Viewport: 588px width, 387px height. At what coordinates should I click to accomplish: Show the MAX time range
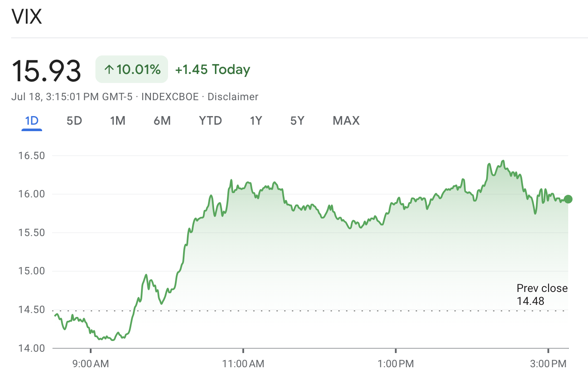tap(346, 121)
